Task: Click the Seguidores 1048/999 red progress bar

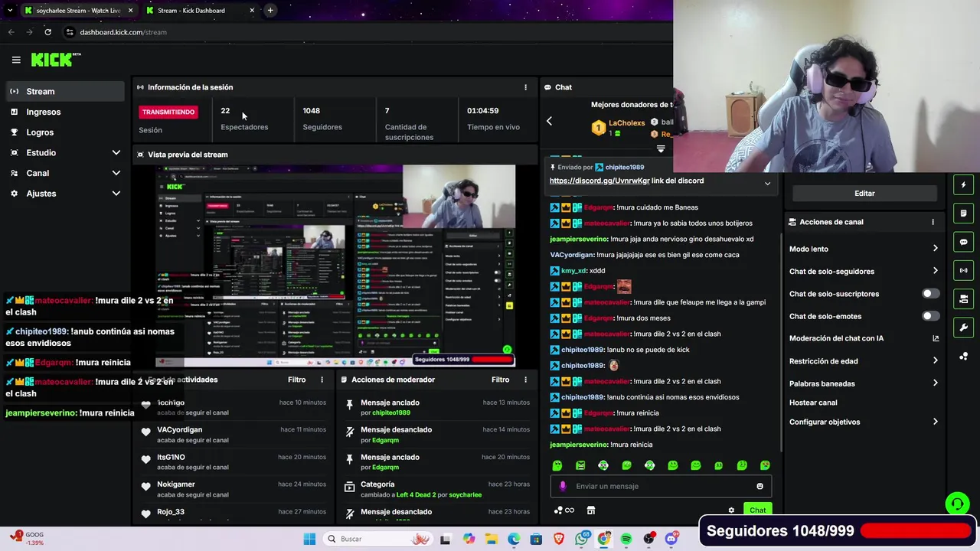Action: click(x=915, y=530)
